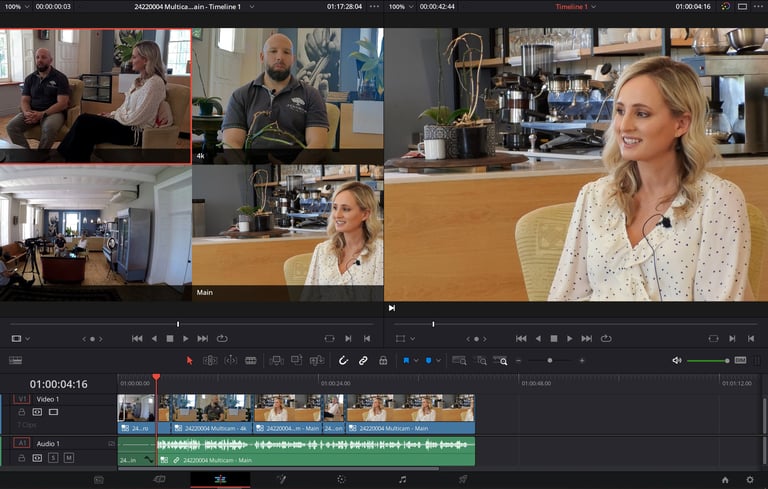Play reverse in the source viewer
The width and height of the screenshot is (768, 489).
154,339
